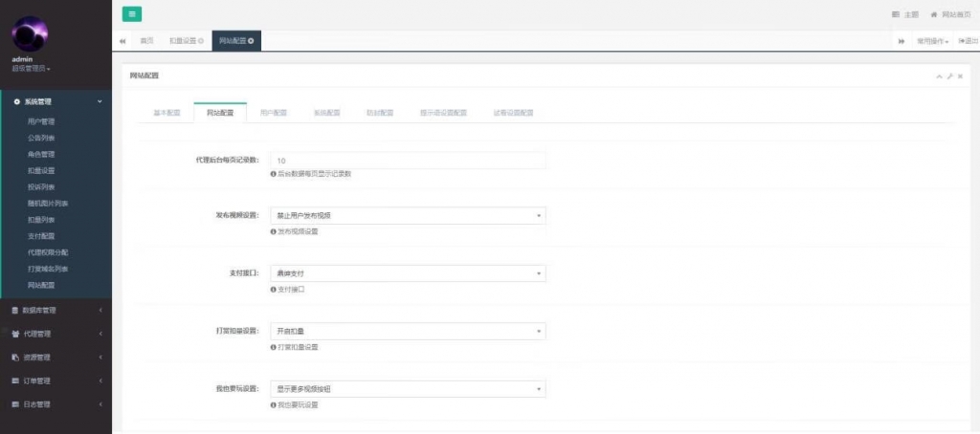Expand the 订单管理 sidebar menu

click(x=56, y=380)
